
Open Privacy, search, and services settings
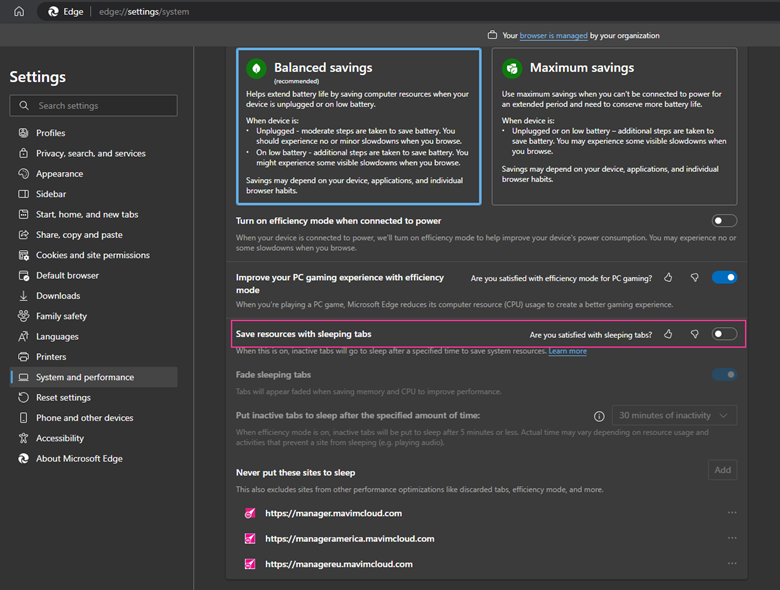[x=90, y=153]
